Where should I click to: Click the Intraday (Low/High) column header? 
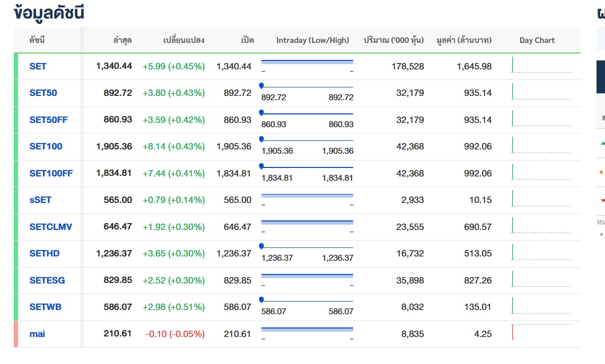[312, 40]
